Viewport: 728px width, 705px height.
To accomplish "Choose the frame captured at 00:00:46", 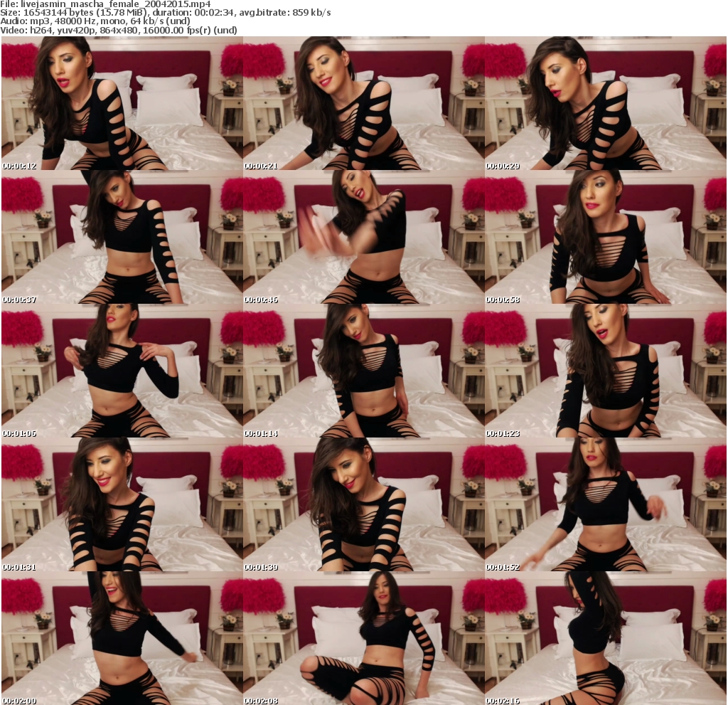I will (x=364, y=237).
